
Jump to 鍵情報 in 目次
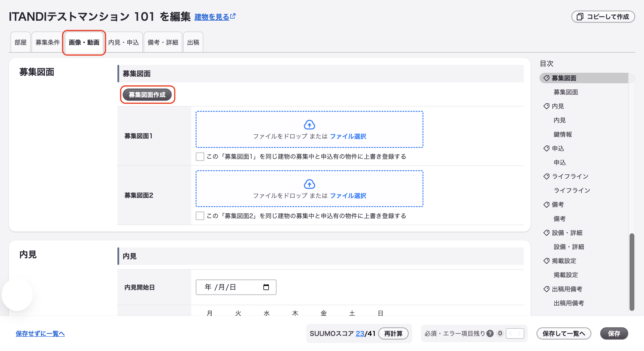point(563,135)
